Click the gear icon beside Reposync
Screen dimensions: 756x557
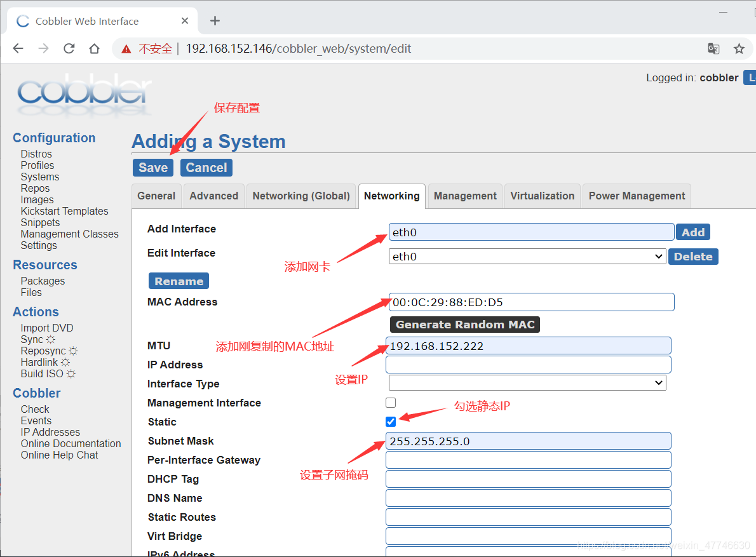pyautogui.click(x=73, y=351)
